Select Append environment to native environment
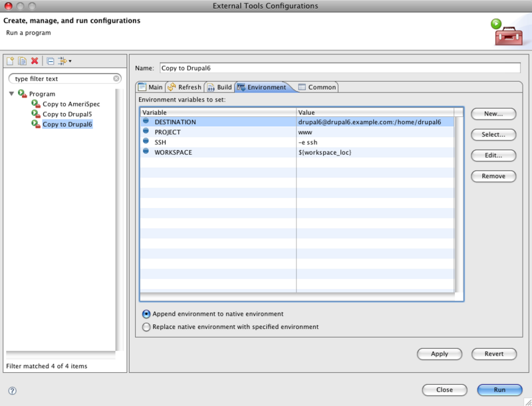Screen dimensions: 532x406 [x=146, y=314]
